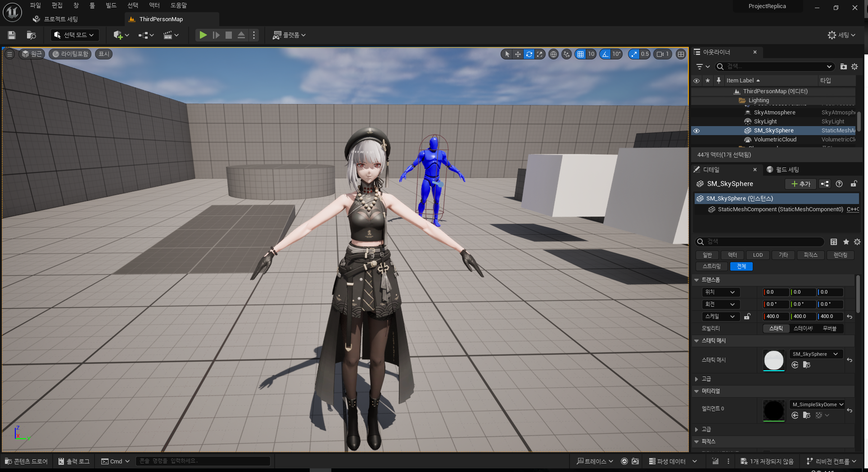Change rotation snap value 10°
The height and width of the screenshot is (472, 868).
tap(616, 54)
